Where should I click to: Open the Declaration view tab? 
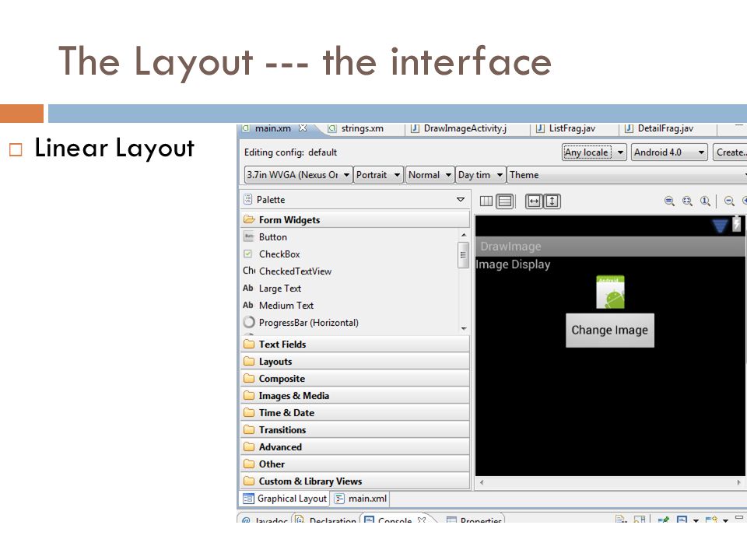pos(326,519)
